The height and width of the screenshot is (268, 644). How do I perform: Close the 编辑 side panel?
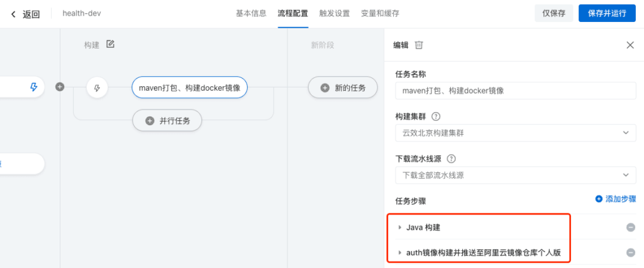(x=630, y=45)
